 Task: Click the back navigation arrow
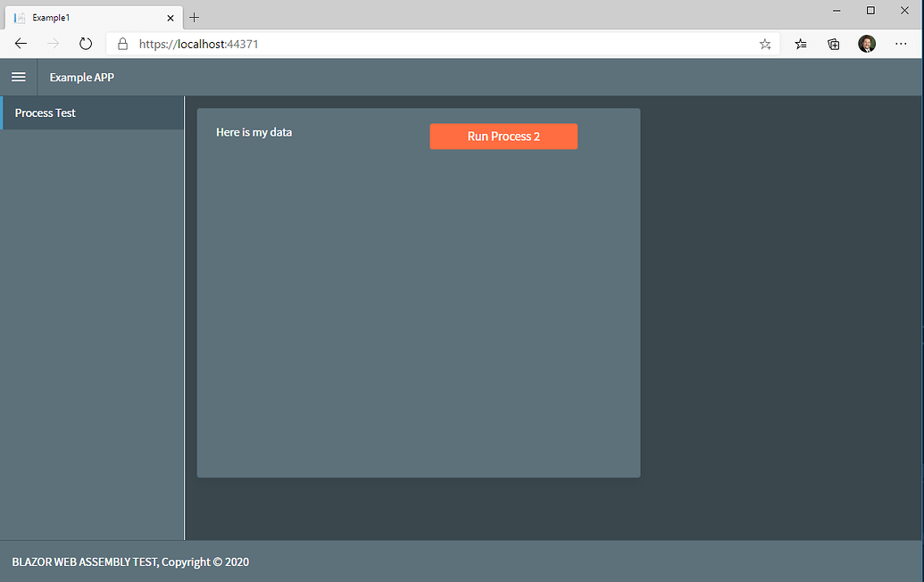(x=20, y=43)
